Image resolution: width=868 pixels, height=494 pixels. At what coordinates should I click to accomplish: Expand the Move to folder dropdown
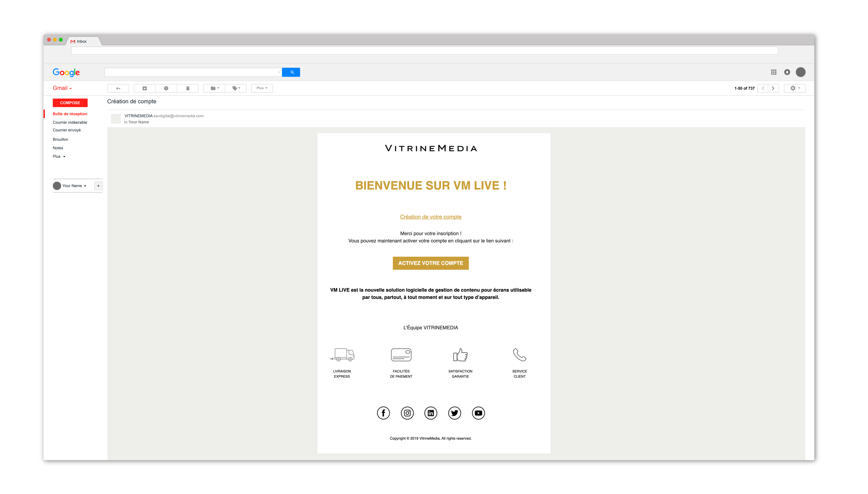[214, 88]
